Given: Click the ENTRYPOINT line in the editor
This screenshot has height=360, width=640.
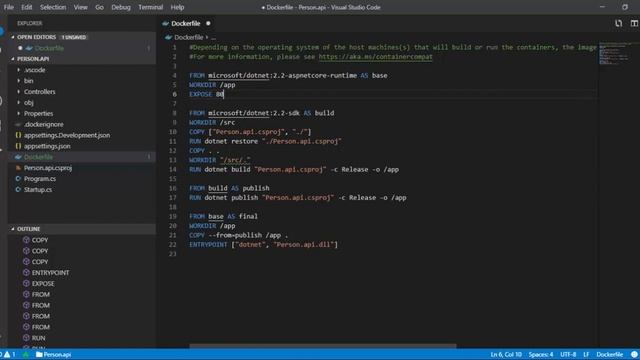Looking at the screenshot, I should click(x=263, y=244).
